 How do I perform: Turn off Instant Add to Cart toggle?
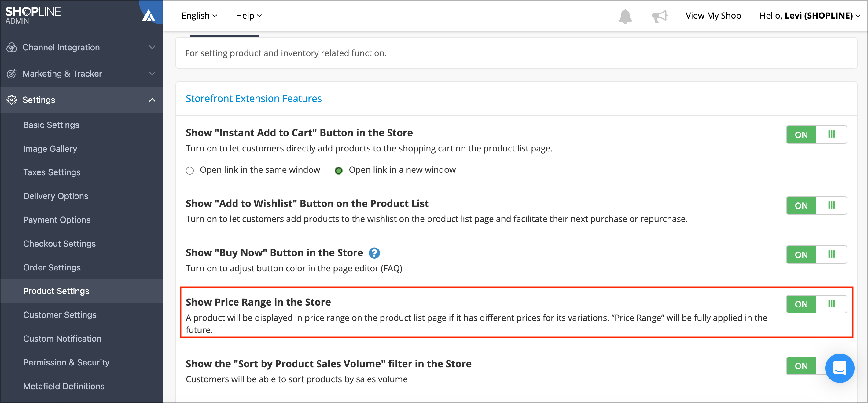816,135
